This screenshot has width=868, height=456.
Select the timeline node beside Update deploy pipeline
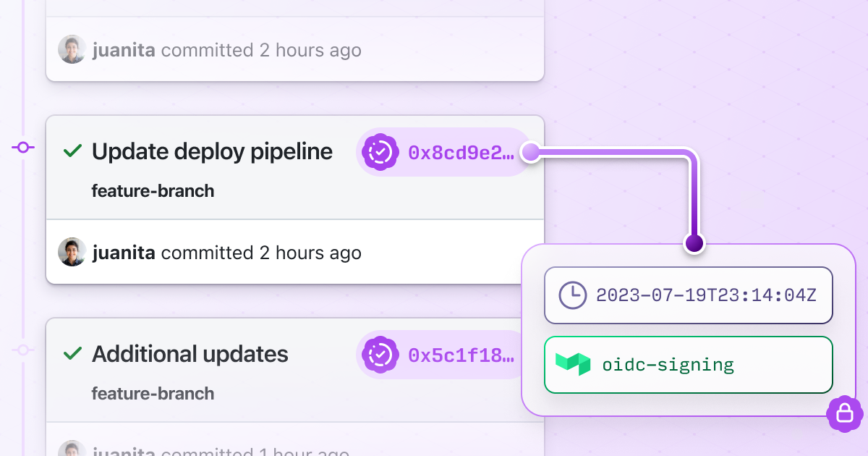click(23, 148)
